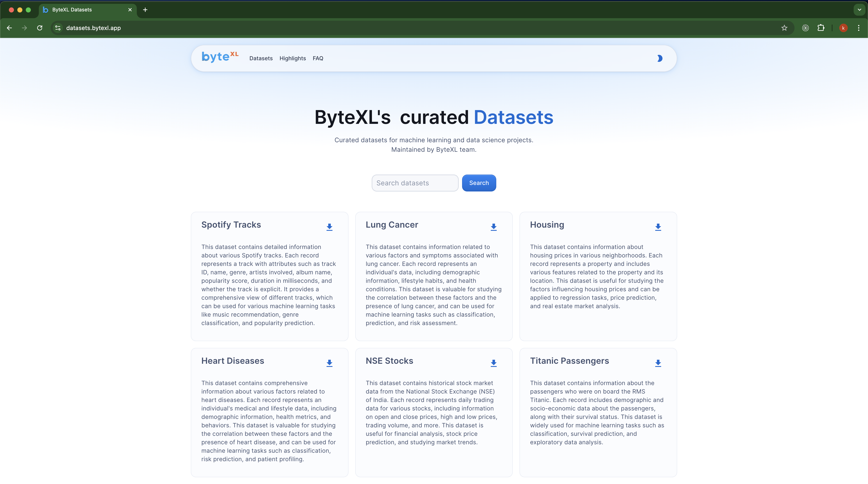This screenshot has height=484, width=868.
Task: Focus the Search datasets input field
Action: pos(415,183)
